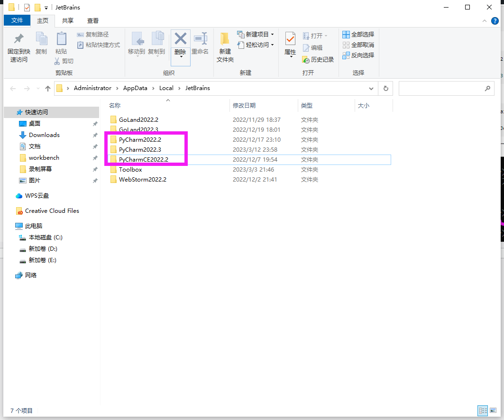Click the Copy to (复制到) icon
This screenshot has height=420, width=504.
click(x=157, y=39)
